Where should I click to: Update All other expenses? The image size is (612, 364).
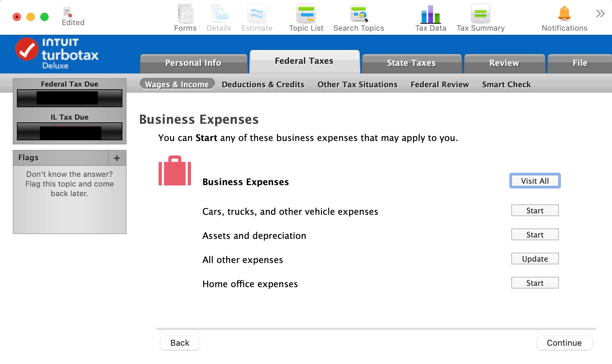coord(535,259)
